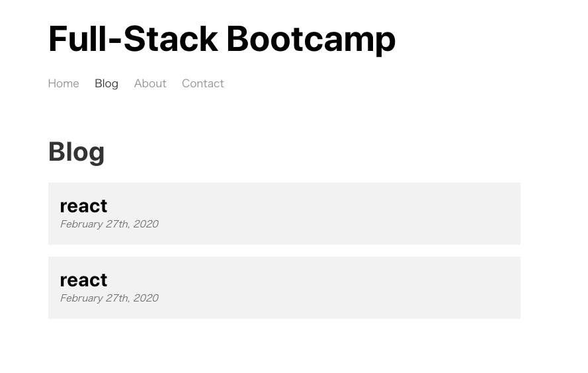This screenshot has height=373, width=588.
Task: Click the Full-Stack Bootcamp site title
Action: (222, 40)
